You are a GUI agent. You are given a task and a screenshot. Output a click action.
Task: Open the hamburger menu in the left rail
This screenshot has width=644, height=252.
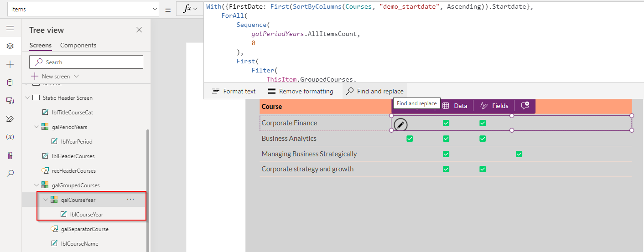(10, 28)
